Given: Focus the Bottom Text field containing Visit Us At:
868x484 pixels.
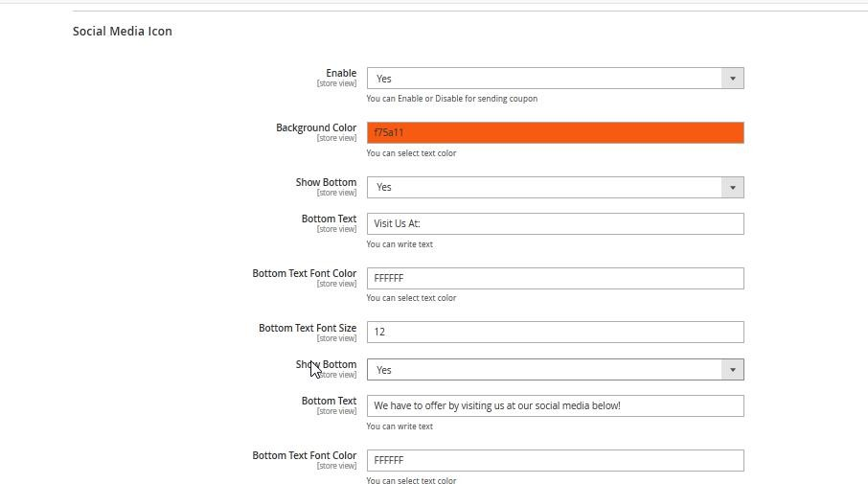Looking at the screenshot, I should coord(555,224).
